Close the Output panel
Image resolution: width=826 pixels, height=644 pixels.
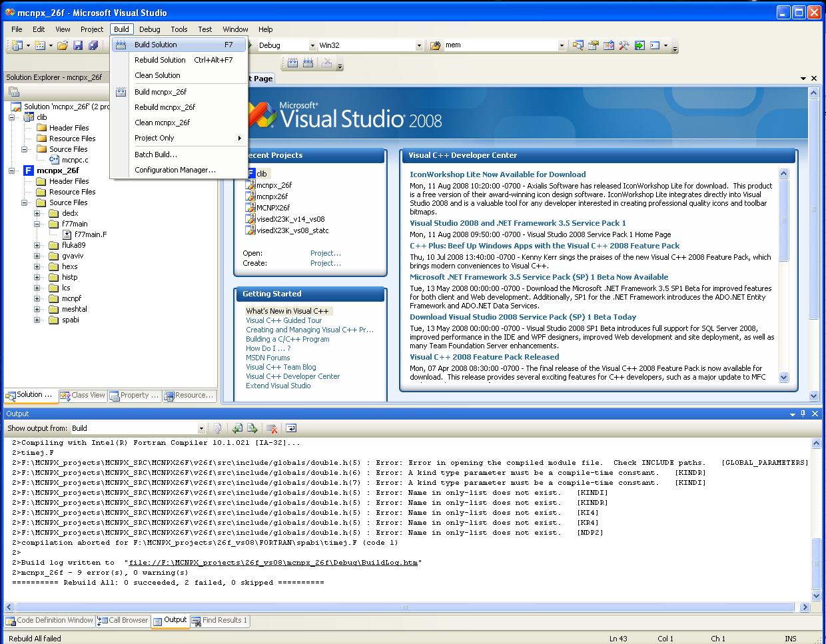(814, 414)
